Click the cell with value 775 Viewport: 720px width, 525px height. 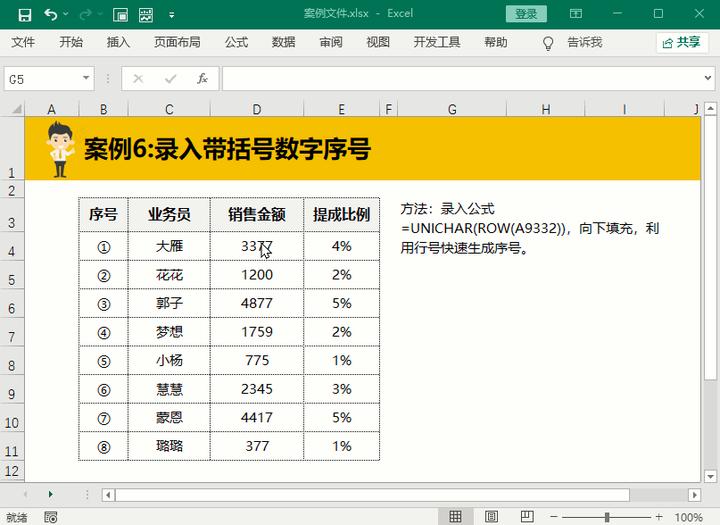pos(257,361)
